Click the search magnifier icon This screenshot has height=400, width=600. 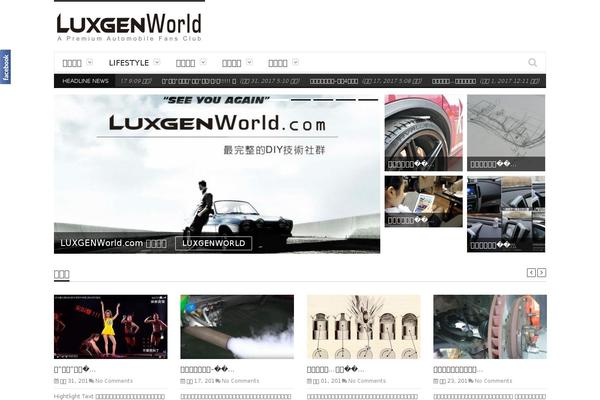pos(532,62)
